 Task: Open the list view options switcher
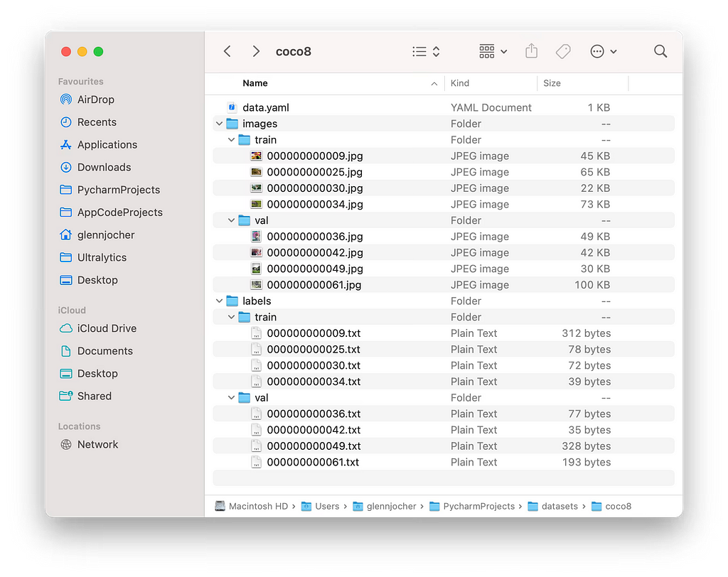click(x=426, y=51)
